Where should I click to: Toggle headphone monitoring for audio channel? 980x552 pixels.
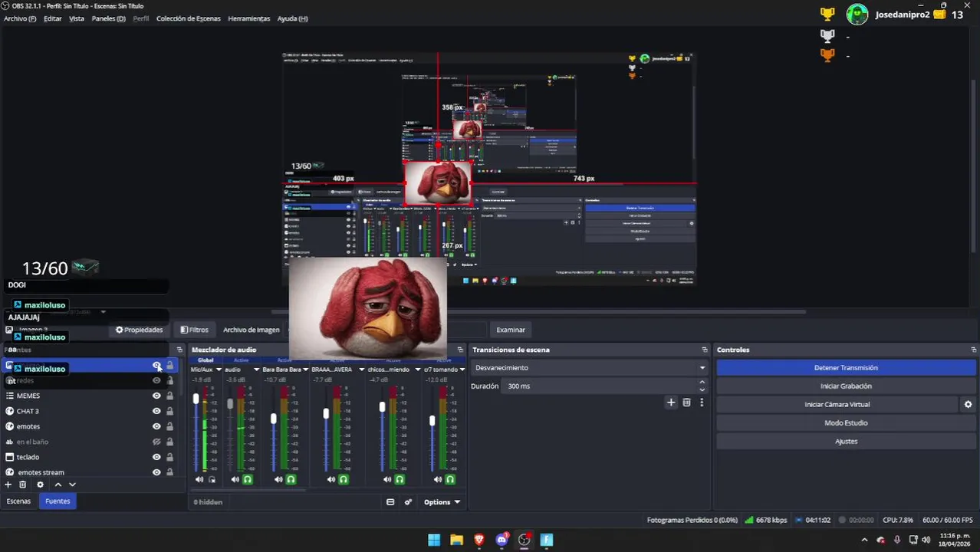click(247, 480)
